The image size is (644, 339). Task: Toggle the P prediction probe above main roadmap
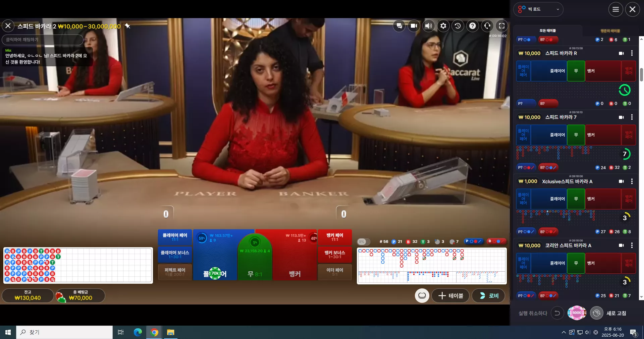pos(474,241)
